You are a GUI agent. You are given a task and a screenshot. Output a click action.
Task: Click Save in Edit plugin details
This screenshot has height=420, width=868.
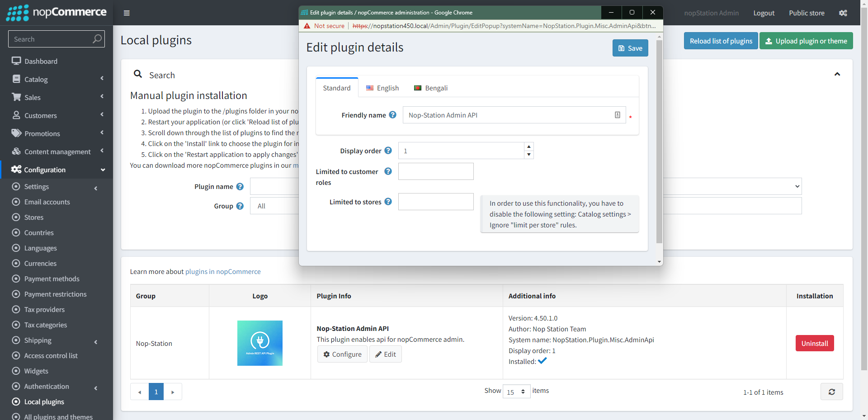(x=630, y=48)
